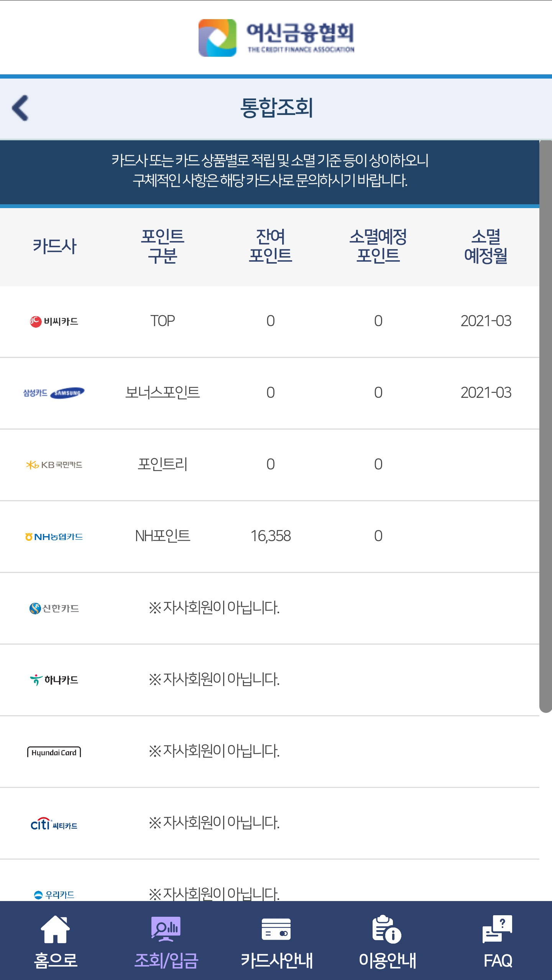The width and height of the screenshot is (552, 980).
Task: Click the 우리카드 logo
Action: 54,895
